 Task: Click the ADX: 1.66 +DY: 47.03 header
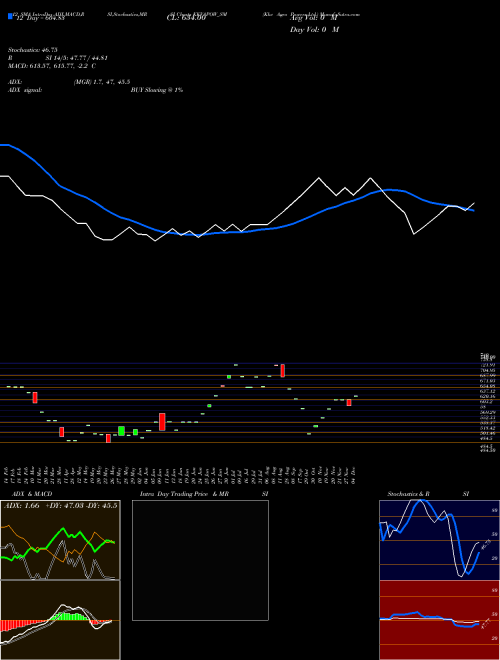point(61,505)
